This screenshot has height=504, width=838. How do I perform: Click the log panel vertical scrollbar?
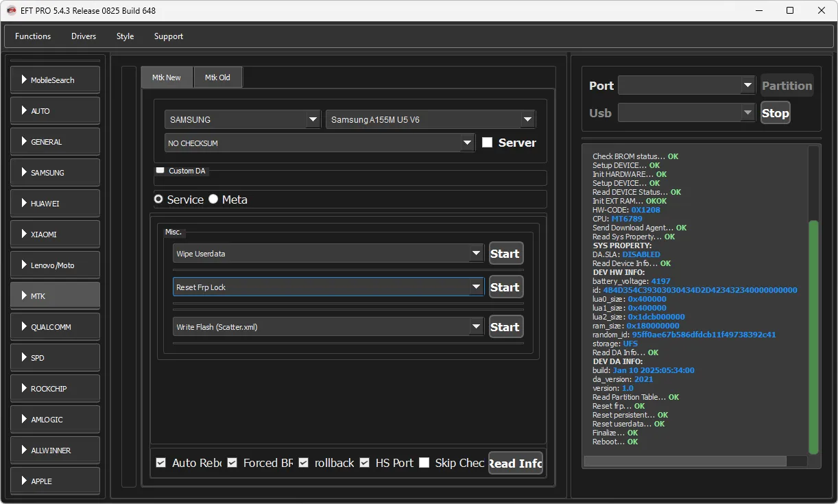pyautogui.click(x=813, y=336)
